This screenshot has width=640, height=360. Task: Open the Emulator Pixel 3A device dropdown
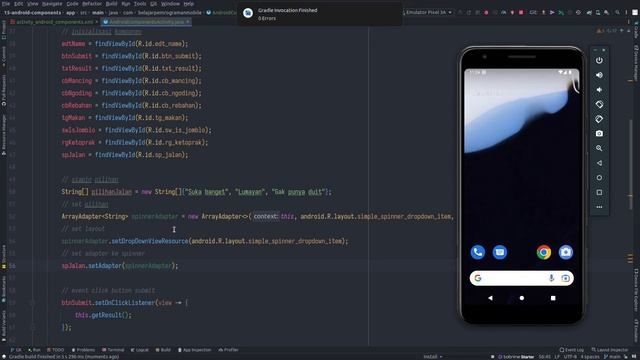point(428,13)
